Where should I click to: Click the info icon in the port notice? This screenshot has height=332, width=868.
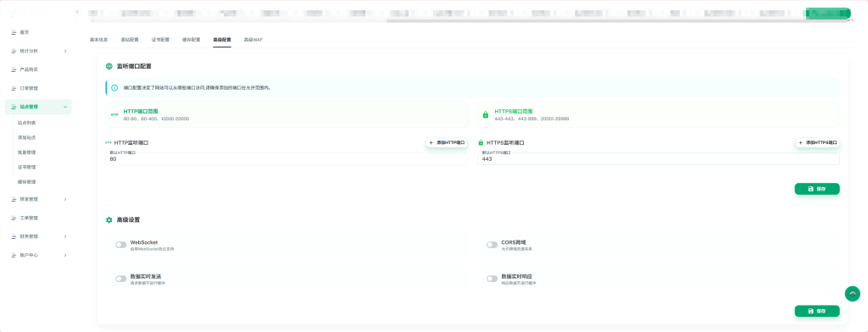click(x=114, y=87)
